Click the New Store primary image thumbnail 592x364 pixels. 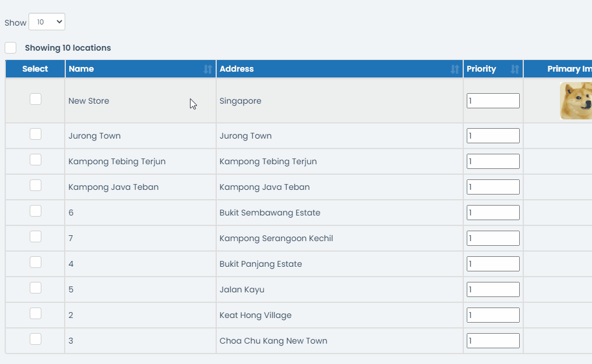click(x=576, y=101)
